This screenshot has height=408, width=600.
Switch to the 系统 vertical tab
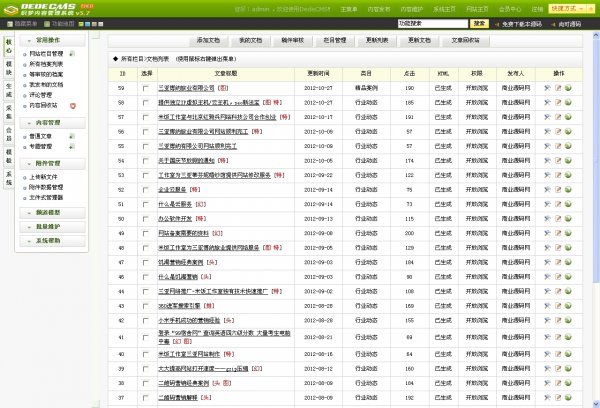click(x=9, y=178)
